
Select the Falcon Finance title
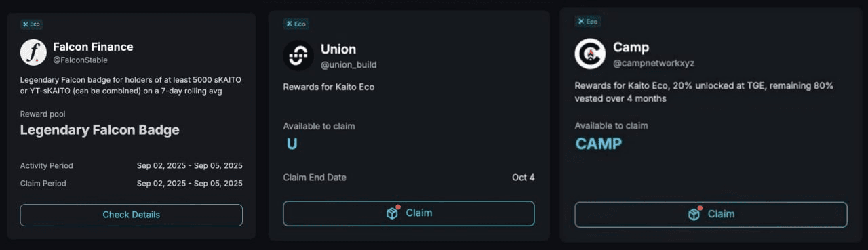(93, 47)
